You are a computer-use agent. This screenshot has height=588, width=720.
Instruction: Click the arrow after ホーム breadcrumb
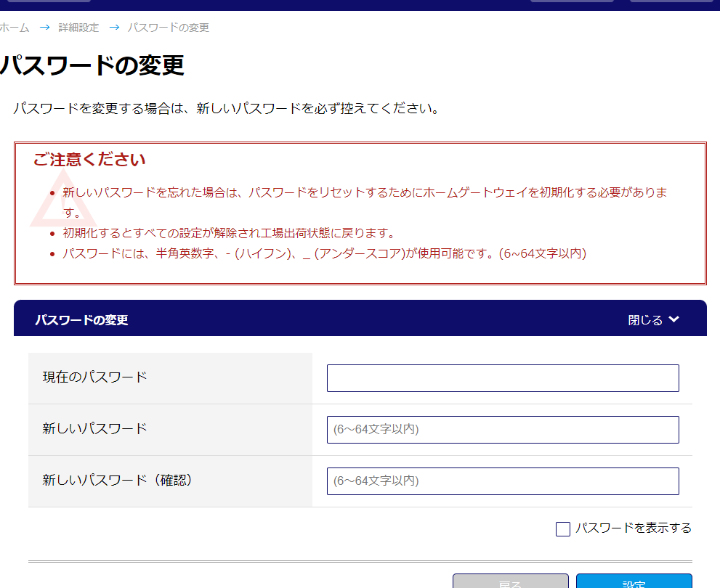point(44,28)
